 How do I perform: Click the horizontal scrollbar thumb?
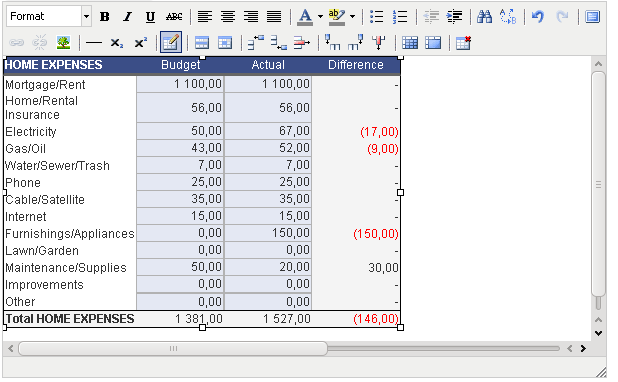[173, 348]
